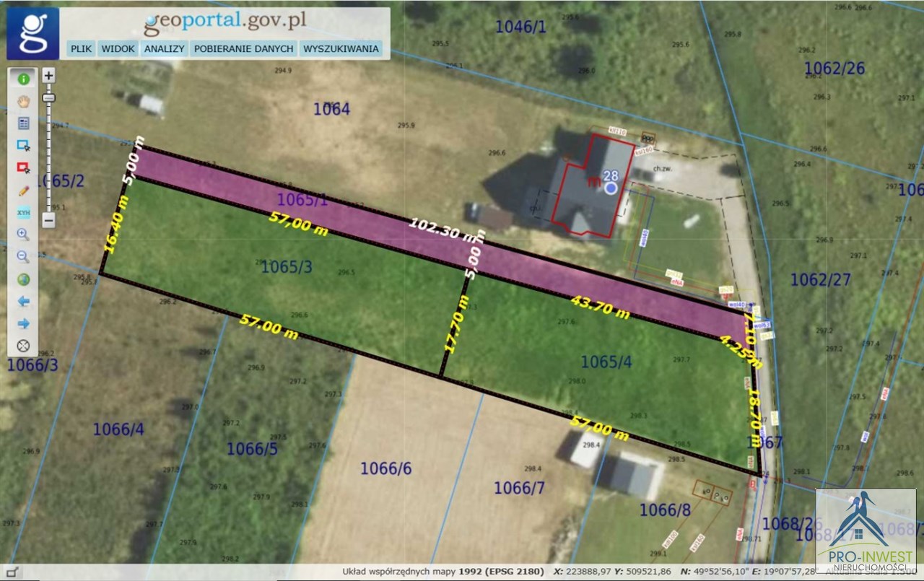924x581 pixels.
Task: Click the crossed circle tool icon
Action: point(23,346)
